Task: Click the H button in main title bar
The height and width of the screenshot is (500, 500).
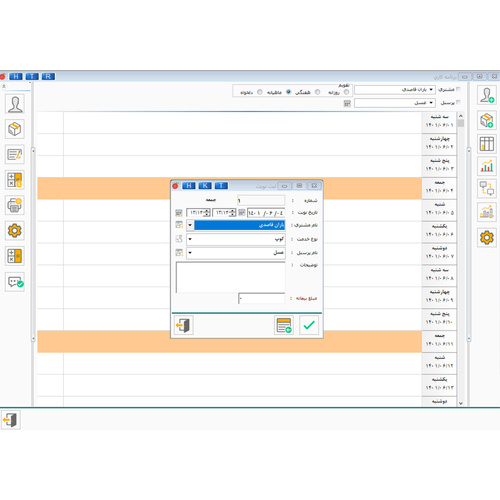Action: 16,77
